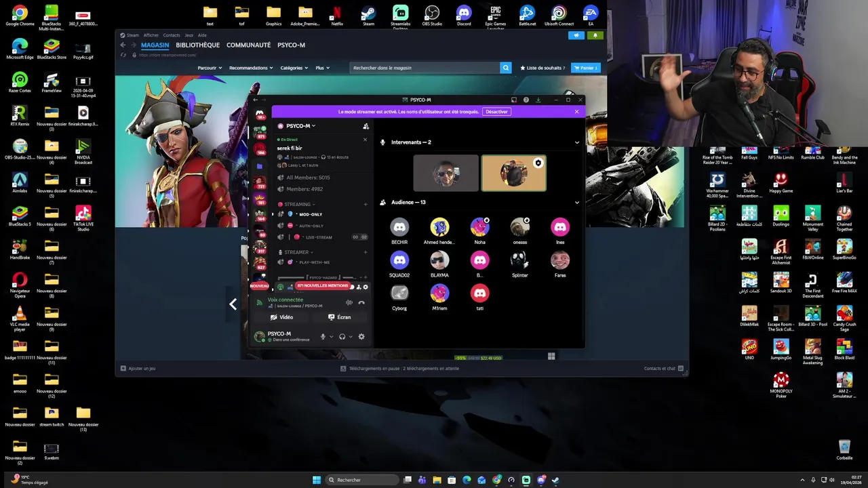
Task: Open server with 721 badge in sidebar
Action: pos(260,183)
